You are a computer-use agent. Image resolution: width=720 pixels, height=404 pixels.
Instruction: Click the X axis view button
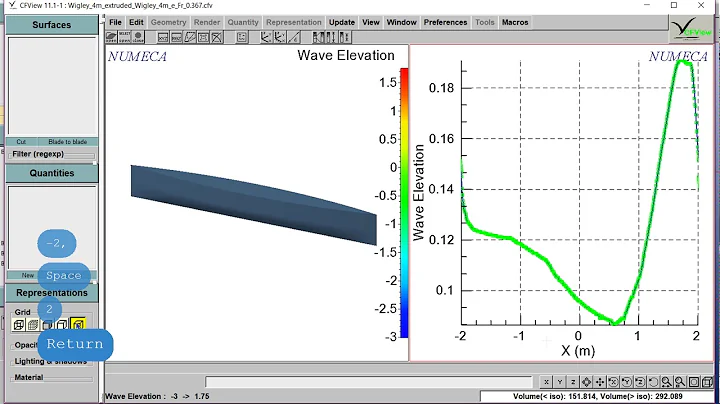click(546, 382)
